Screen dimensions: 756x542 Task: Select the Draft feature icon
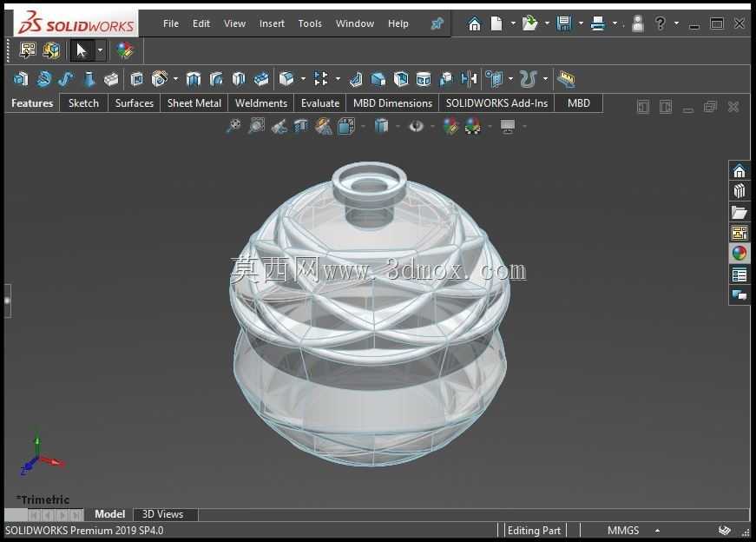(x=378, y=79)
